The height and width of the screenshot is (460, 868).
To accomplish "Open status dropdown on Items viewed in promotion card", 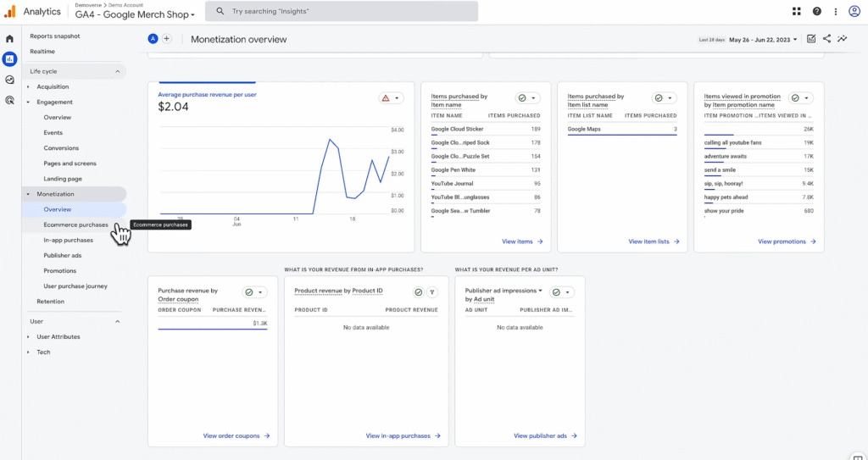I will 800,98.
